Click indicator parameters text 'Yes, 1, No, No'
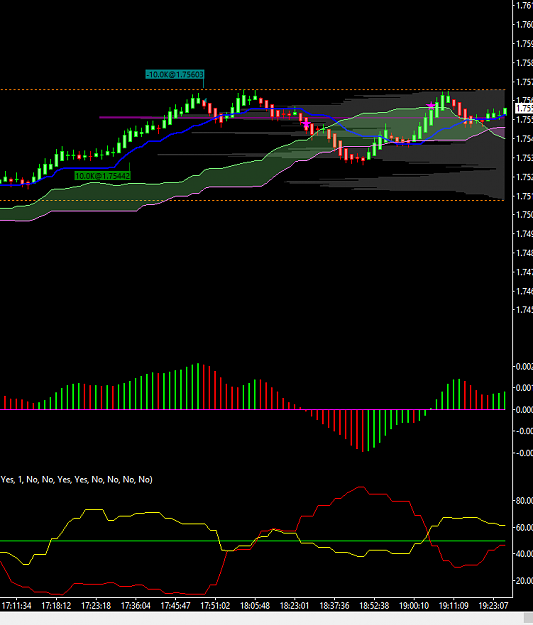 [x=76, y=480]
